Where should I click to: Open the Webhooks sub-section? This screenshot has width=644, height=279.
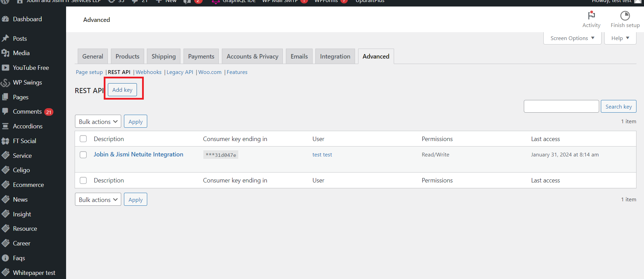[149, 72]
